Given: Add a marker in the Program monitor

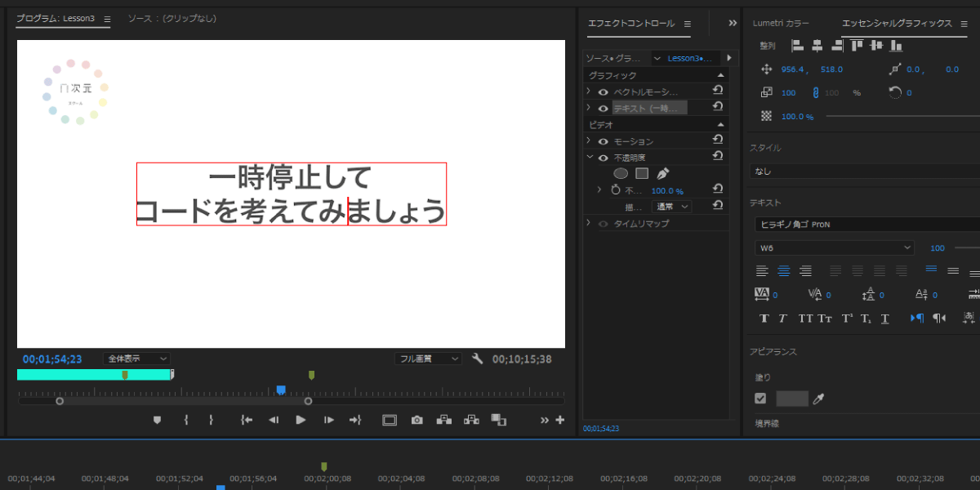Looking at the screenshot, I should (158, 420).
